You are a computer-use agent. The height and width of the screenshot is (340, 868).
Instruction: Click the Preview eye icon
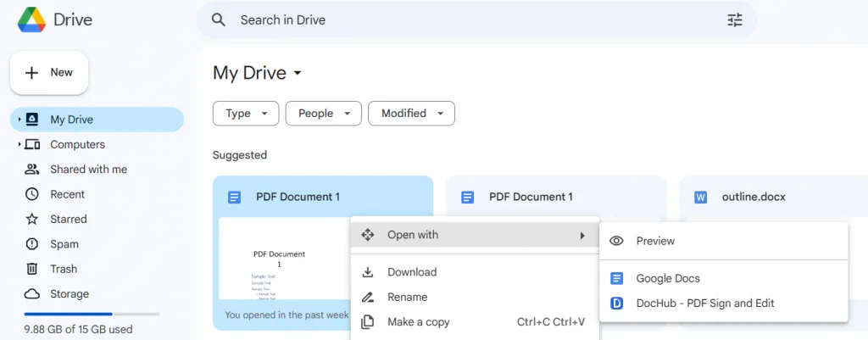point(617,241)
